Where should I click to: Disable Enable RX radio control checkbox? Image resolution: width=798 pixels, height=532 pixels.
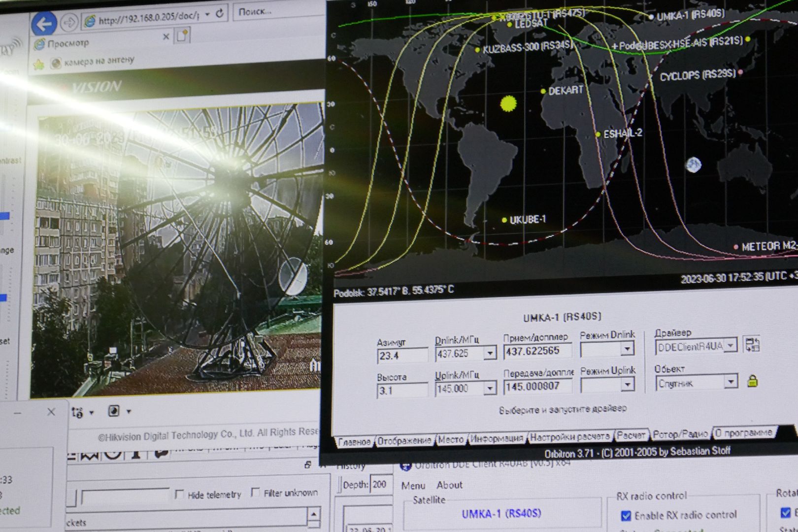[626, 516]
